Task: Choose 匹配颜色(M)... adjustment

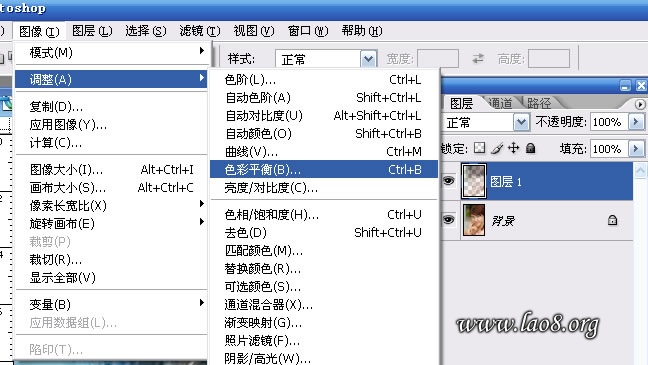Action: point(324,250)
